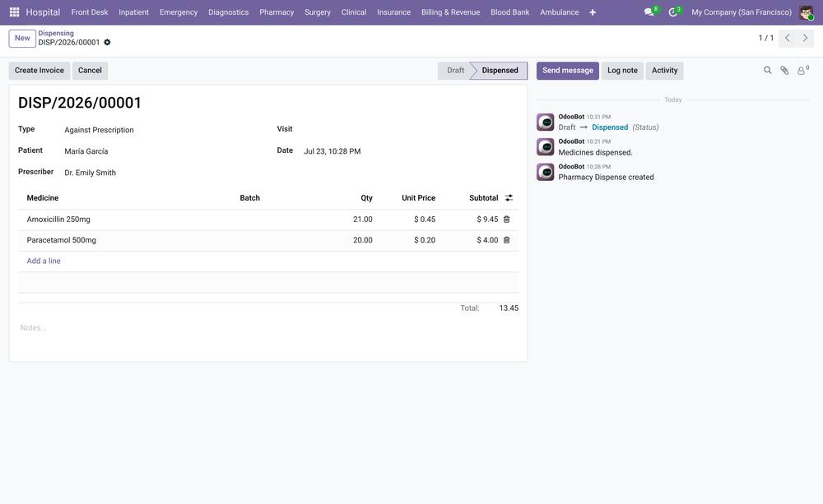Viewport: 823px width, 504px height.
Task: Open the Ambulance menu
Action: click(x=560, y=12)
